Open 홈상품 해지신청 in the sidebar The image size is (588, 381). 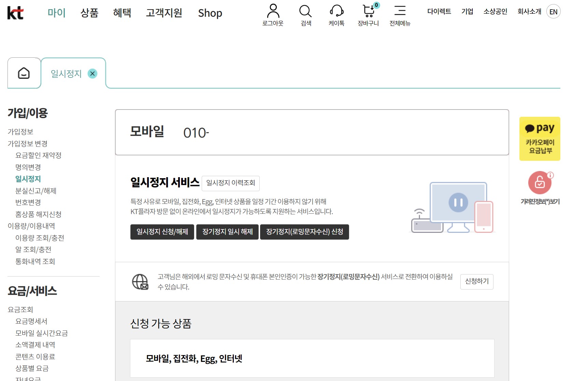38,214
